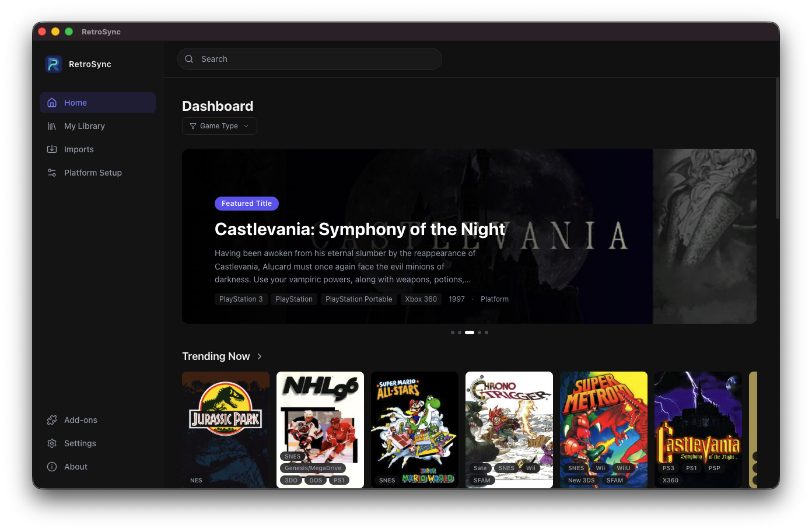This screenshot has width=812, height=532.
Task: Click the SFAM tag on Chrono Trigger
Action: point(482,481)
